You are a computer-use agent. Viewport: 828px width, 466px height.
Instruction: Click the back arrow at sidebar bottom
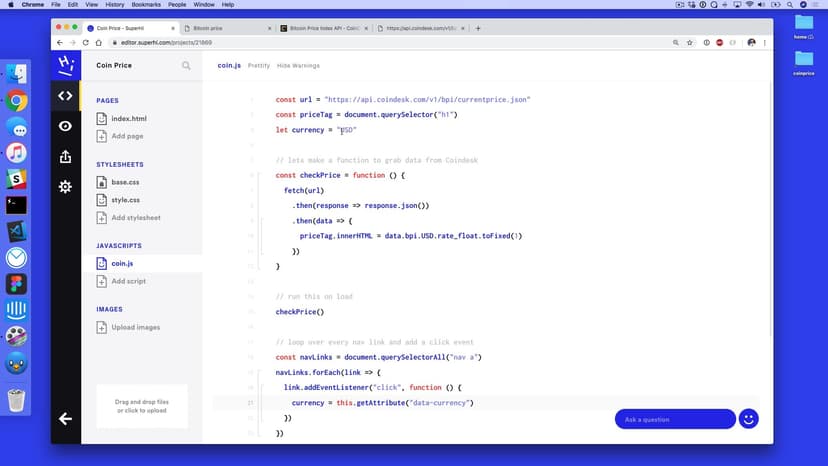65,419
